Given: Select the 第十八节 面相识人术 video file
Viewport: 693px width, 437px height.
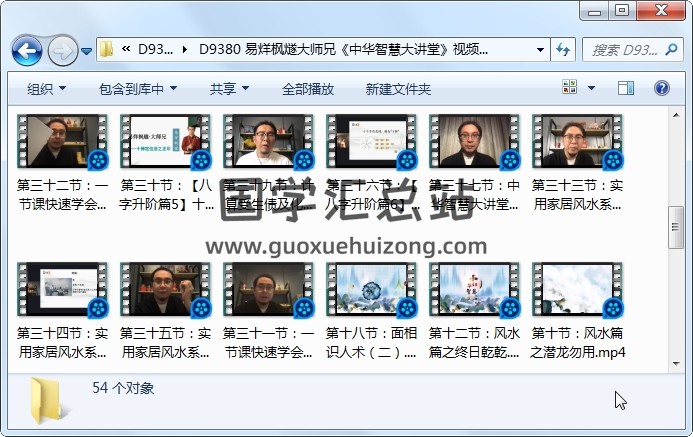Looking at the screenshot, I should coord(371,290).
